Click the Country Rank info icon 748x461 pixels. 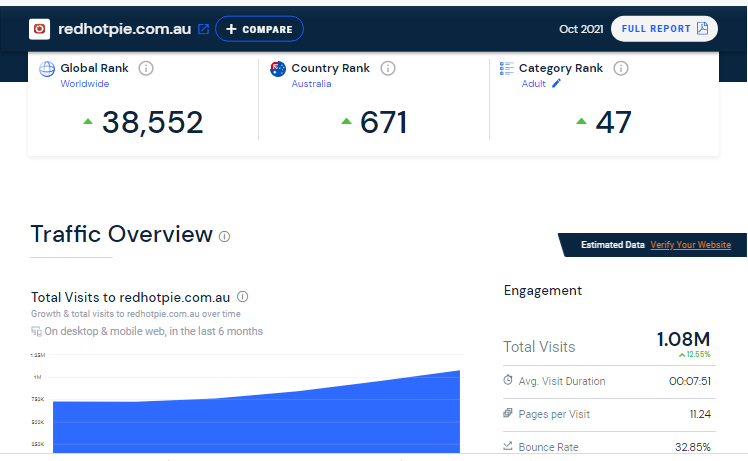[x=388, y=68]
